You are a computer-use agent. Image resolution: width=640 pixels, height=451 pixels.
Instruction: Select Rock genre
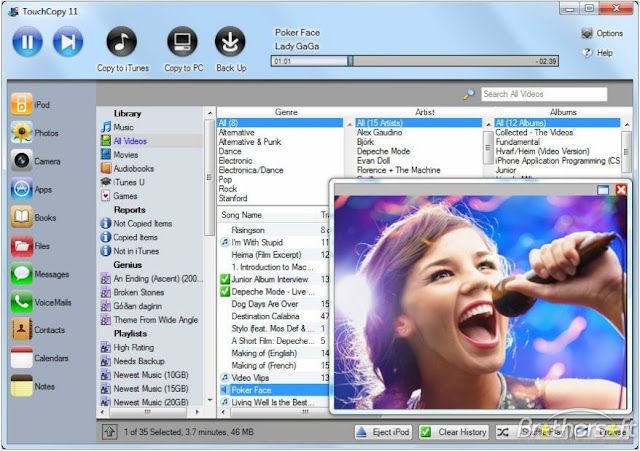(x=227, y=189)
